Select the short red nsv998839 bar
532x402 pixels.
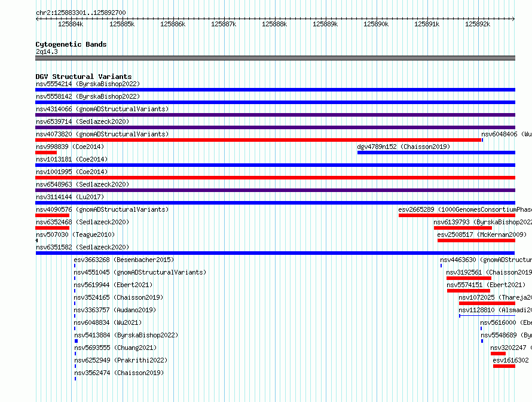click(46, 153)
